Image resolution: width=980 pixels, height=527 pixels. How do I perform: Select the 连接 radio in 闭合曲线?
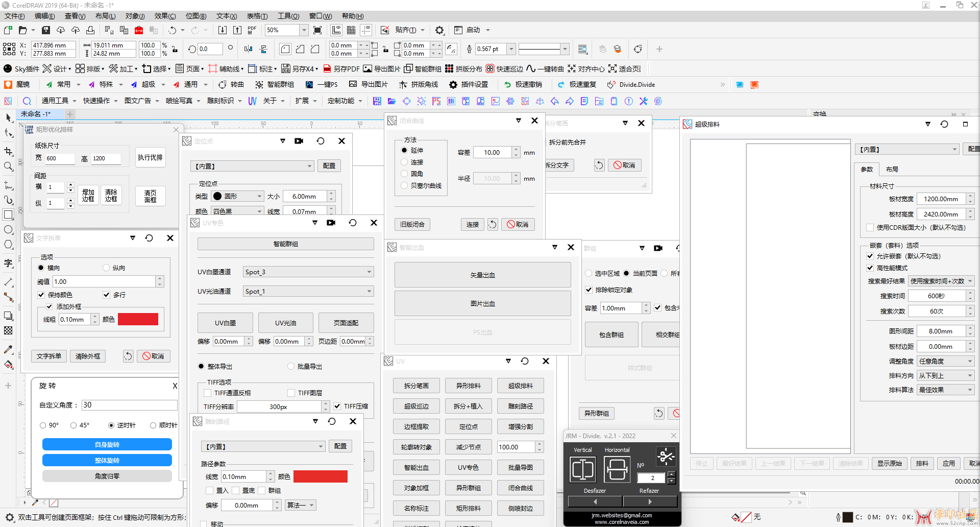(404, 162)
